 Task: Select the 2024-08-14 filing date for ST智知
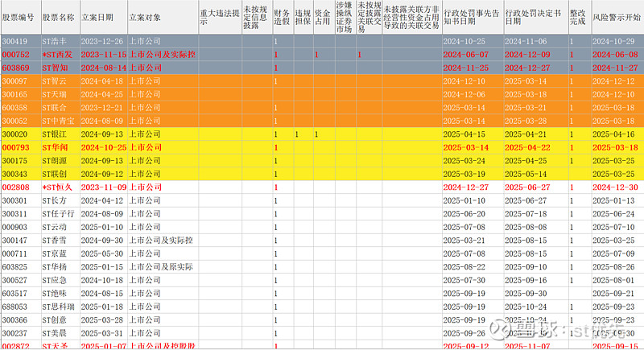(x=104, y=68)
